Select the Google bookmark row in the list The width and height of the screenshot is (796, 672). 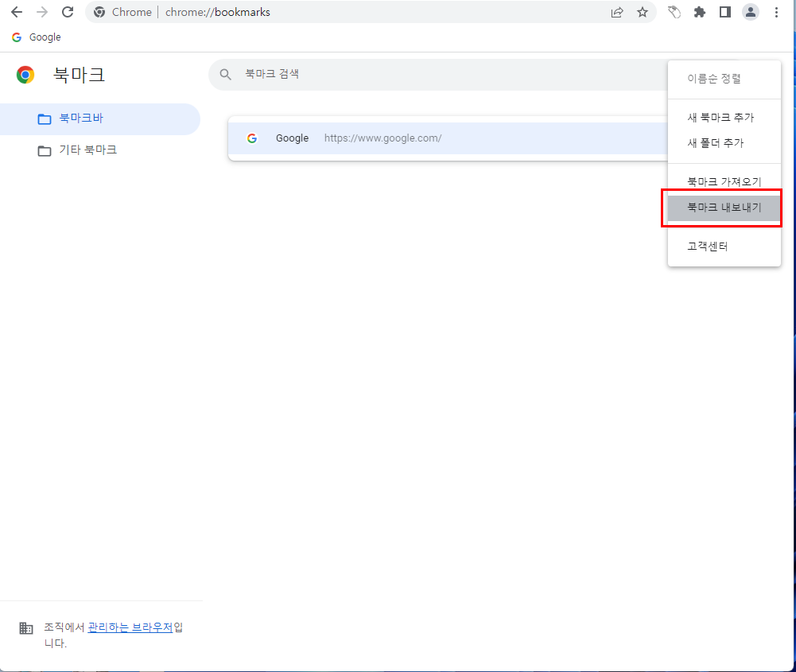(x=448, y=138)
